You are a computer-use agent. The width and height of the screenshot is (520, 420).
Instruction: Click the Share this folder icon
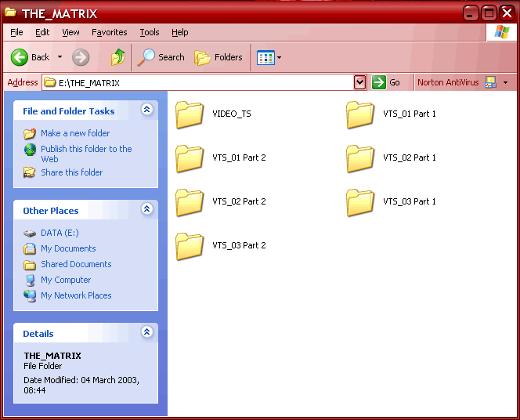tap(30, 172)
